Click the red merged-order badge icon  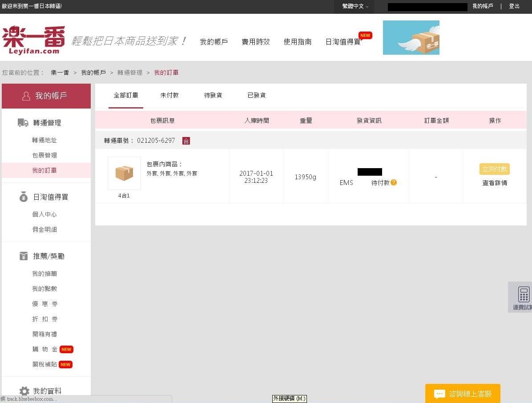coord(186,141)
